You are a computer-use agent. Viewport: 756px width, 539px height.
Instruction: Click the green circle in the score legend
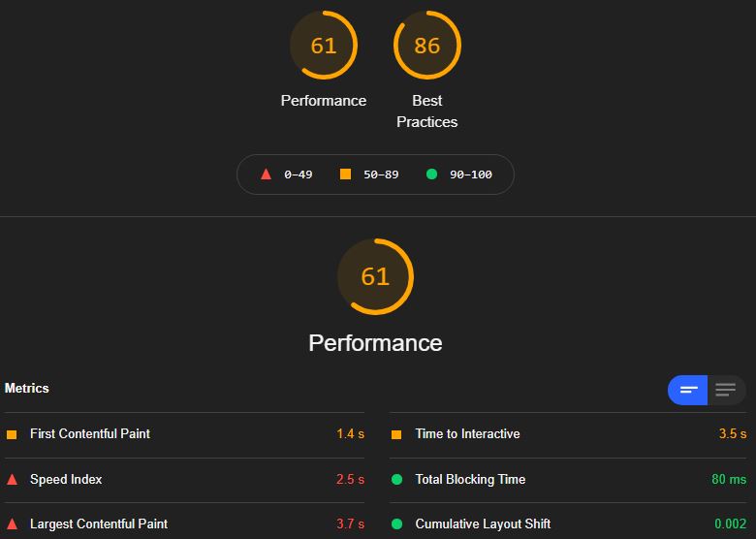(431, 174)
